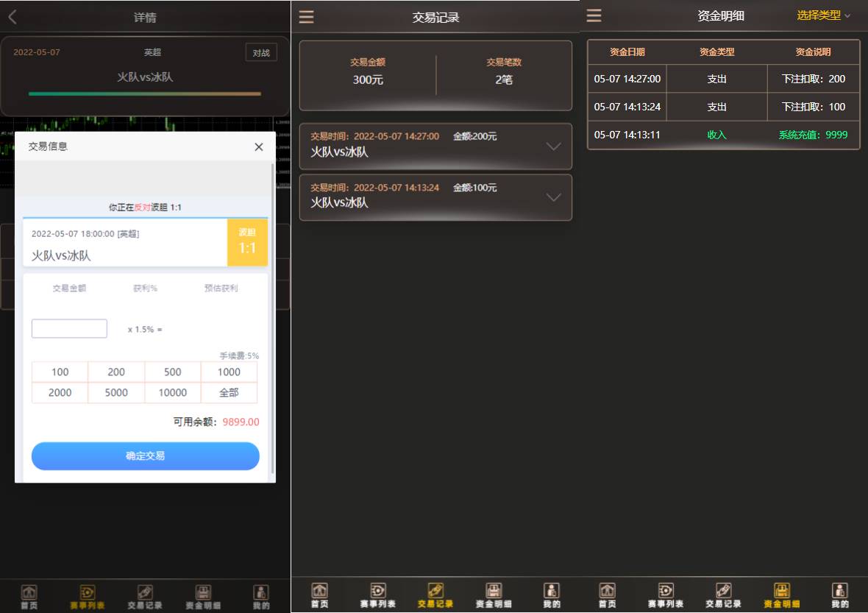Click the green 收入 cell
This screenshot has width=868, height=613.
tap(717, 135)
